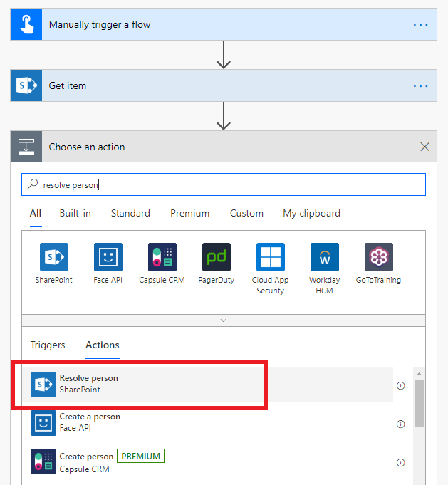Select the Cloud App Security connector
The height and width of the screenshot is (485, 448).
[x=271, y=257]
